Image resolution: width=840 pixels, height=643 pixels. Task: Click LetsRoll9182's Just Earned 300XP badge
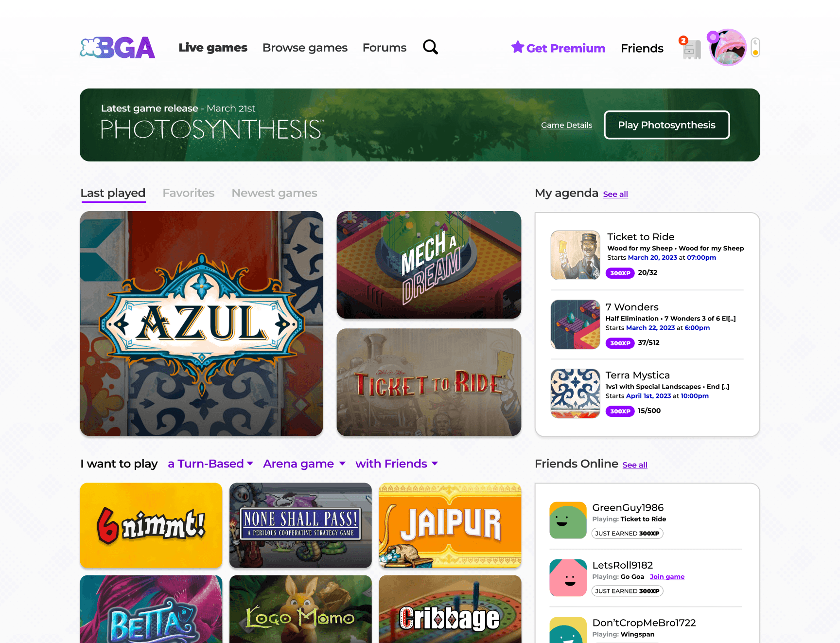[x=627, y=591]
